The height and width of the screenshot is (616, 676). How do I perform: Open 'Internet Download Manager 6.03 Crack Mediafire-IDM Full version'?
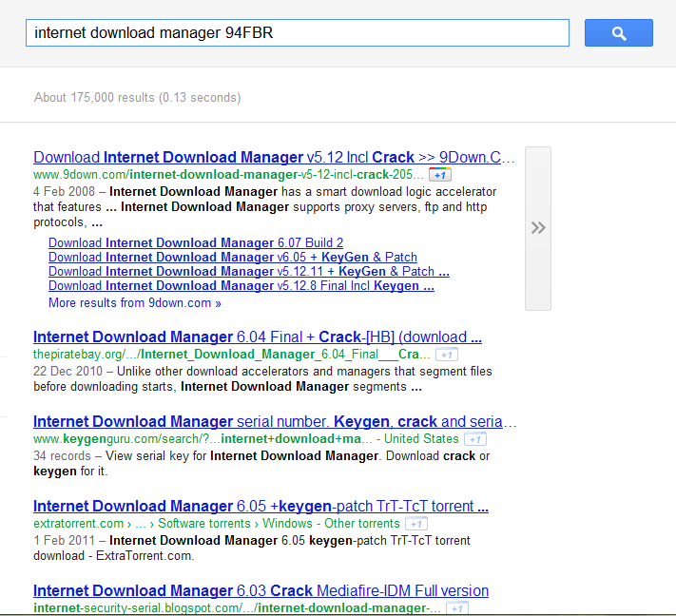[x=261, y=590]
